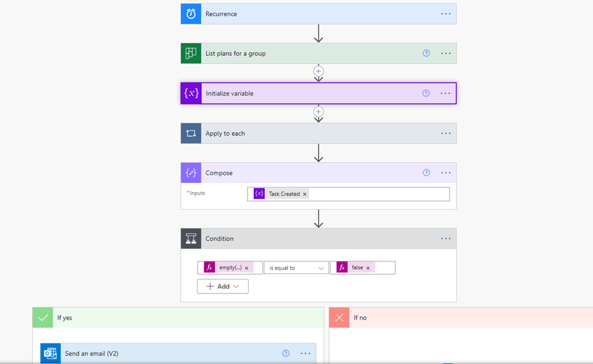Viewport: 593px width, 364px height.
Task: Click the Planner icon on List plans step
Action: [191, 53]
